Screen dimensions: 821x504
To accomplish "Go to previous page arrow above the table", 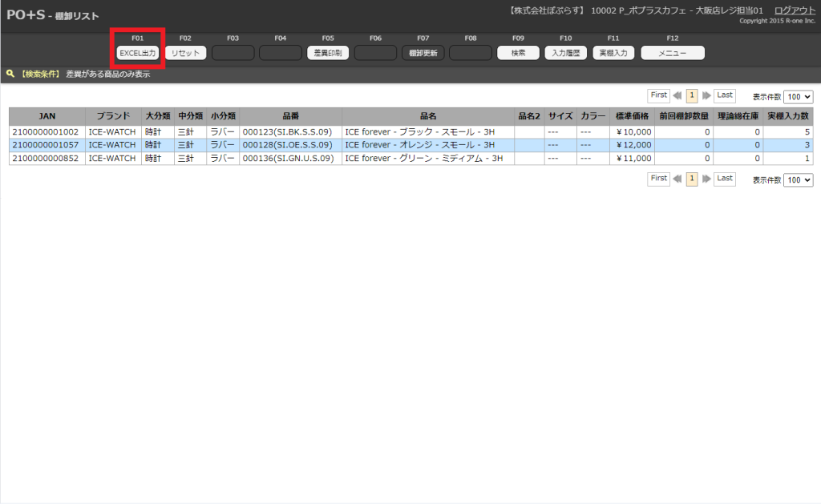I will pyautogui.click(x=677, y=95).
